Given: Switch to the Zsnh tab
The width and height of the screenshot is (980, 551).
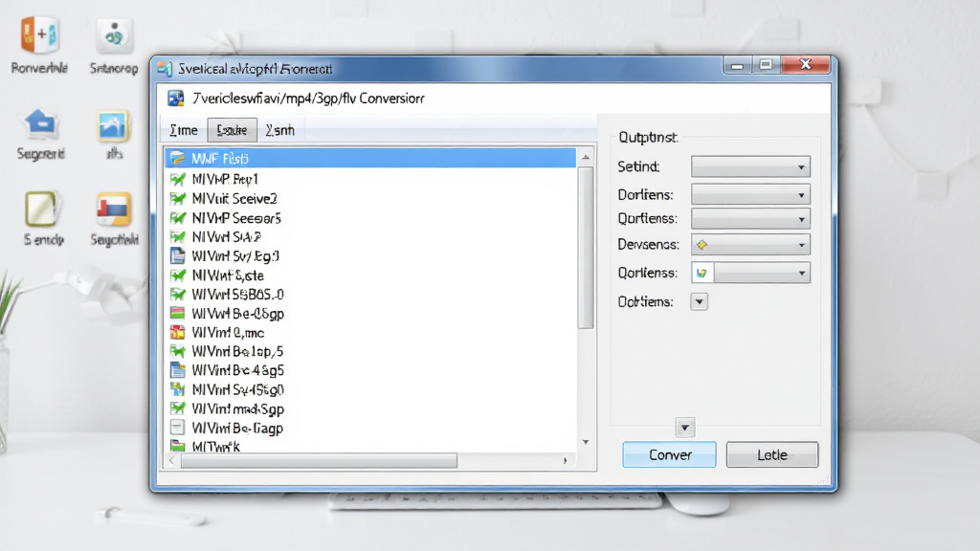Looking at the screenshot, I should [279, 130].
